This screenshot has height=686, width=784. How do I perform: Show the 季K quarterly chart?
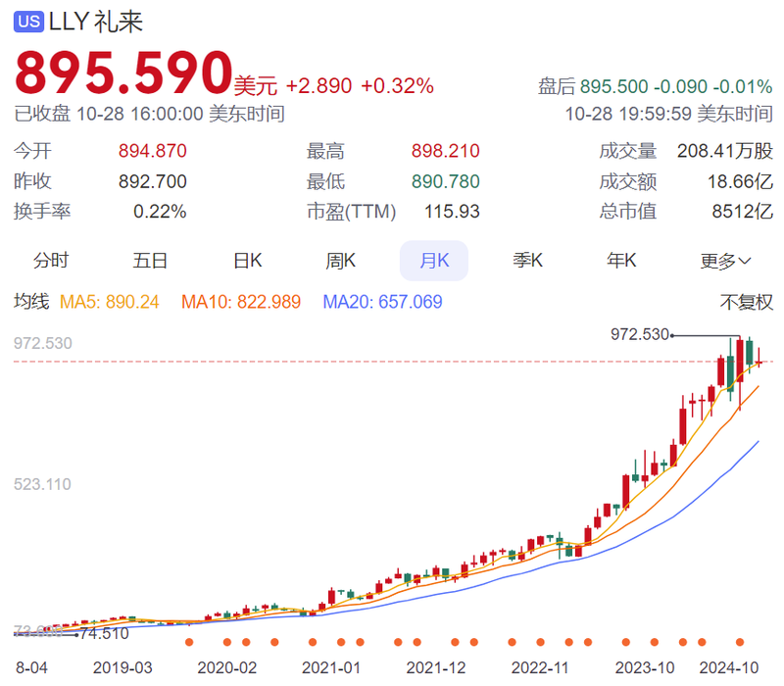527,261
